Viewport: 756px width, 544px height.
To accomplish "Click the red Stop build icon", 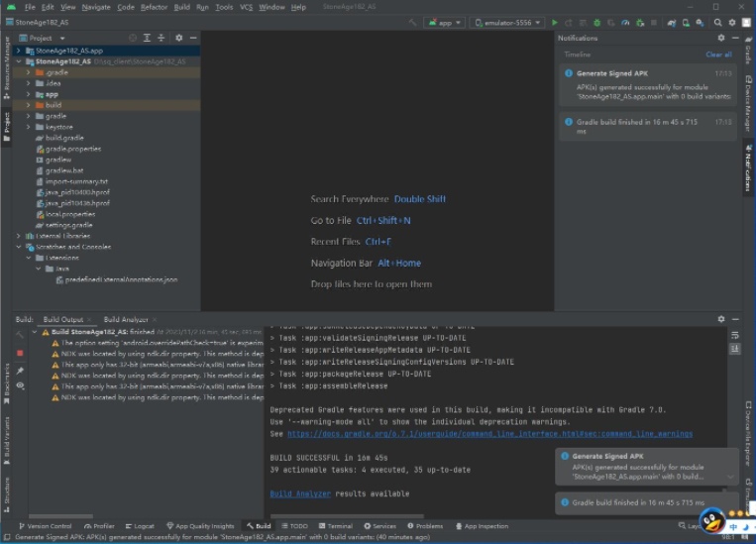I will pyautogui.click(x=20, y=353).
